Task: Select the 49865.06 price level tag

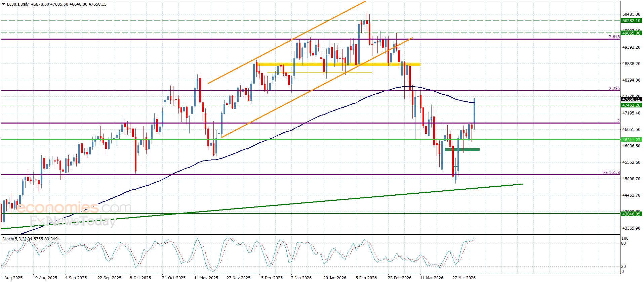Action: tap(631, 33)
